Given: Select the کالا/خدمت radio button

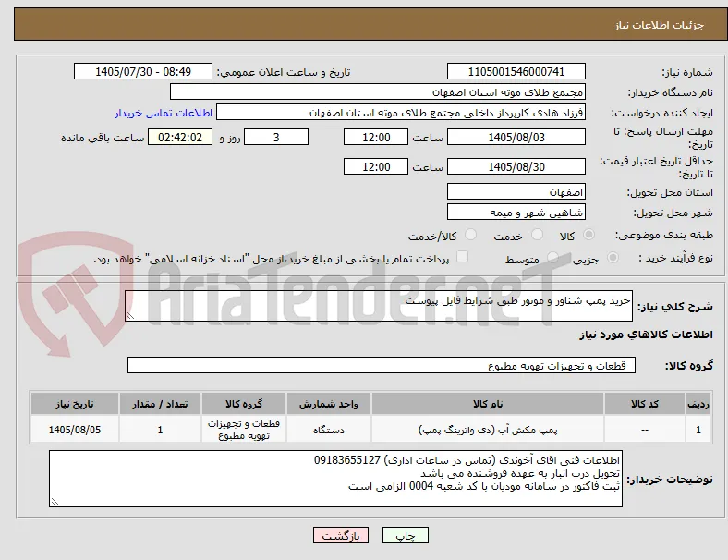Looking at the screenshot, I should 471,235.
